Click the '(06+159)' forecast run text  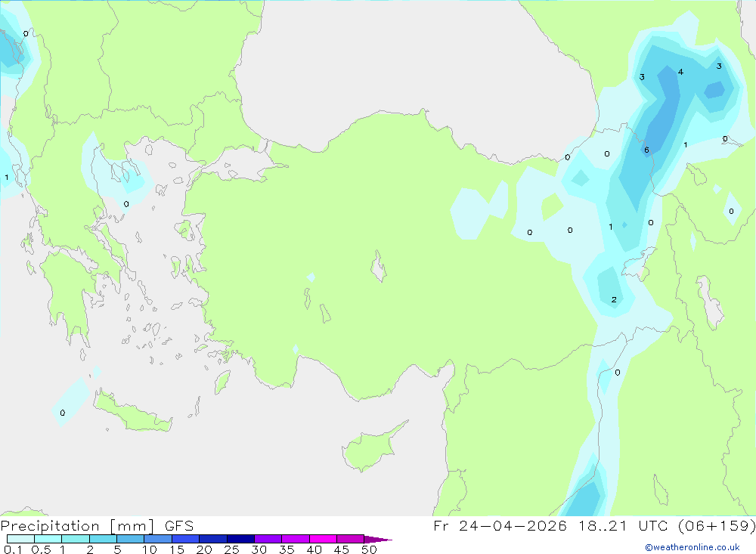pyautogui.click(x=717, y=526)
